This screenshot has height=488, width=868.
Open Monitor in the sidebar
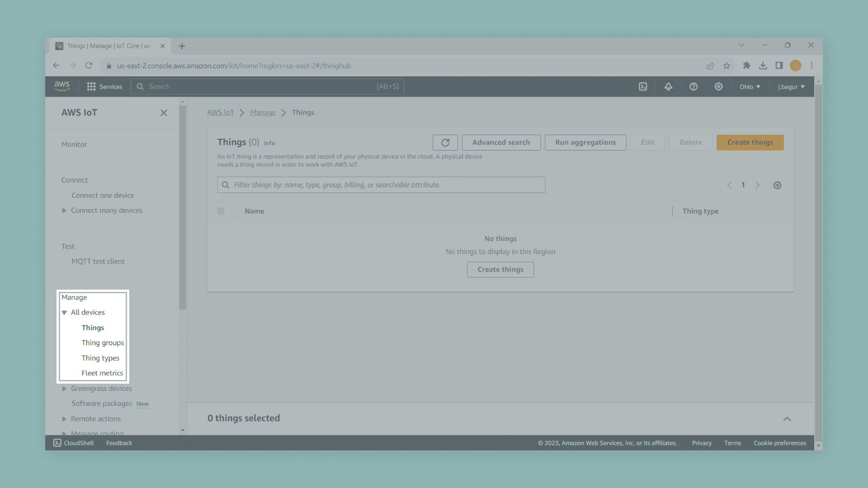pos(74,144)
